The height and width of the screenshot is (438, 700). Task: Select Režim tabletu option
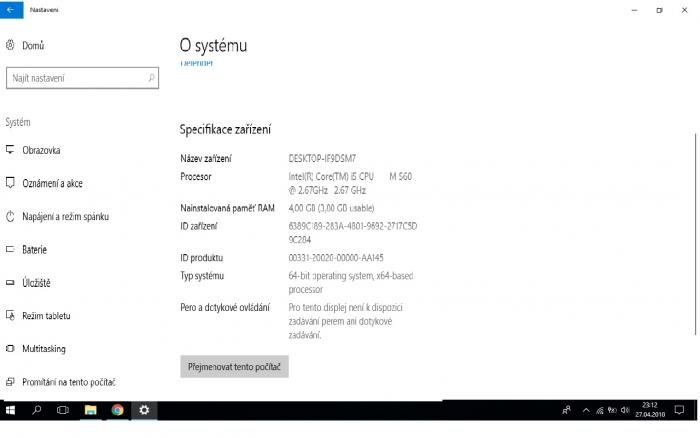[38, 316]
